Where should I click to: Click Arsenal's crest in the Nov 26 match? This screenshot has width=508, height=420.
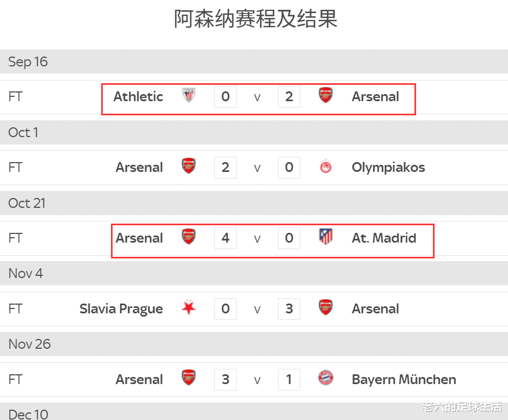point(189,379)
